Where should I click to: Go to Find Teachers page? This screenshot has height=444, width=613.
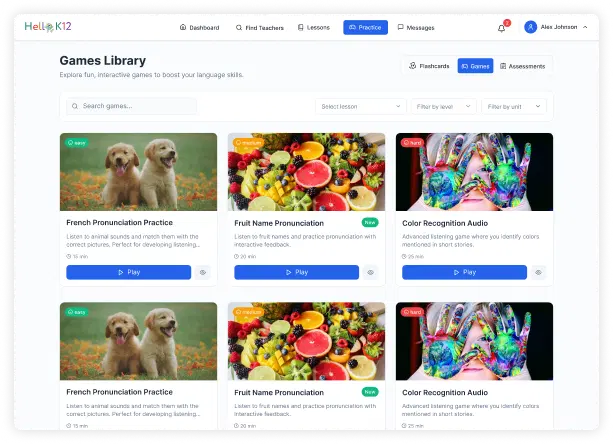(260, 27)
